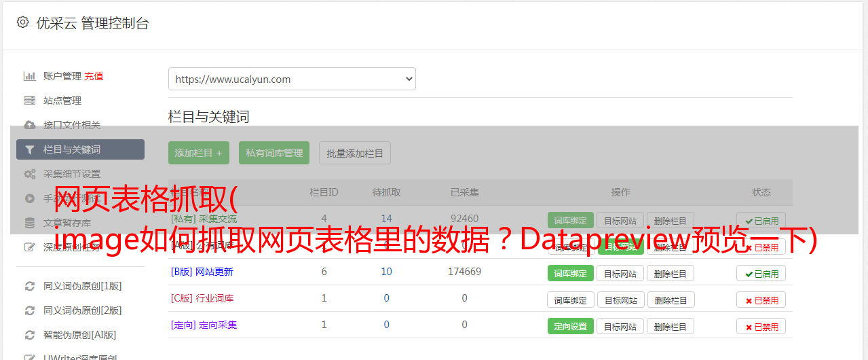Open 同义词伪原创[1版] in the sidebar
Viewport: 868px width, 360px height.
[83, 286]
